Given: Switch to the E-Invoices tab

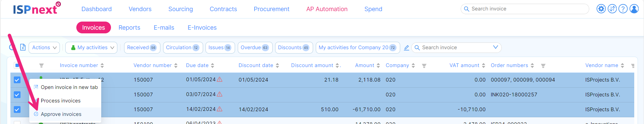Looking at the screenshot, I should coord(202,28).
